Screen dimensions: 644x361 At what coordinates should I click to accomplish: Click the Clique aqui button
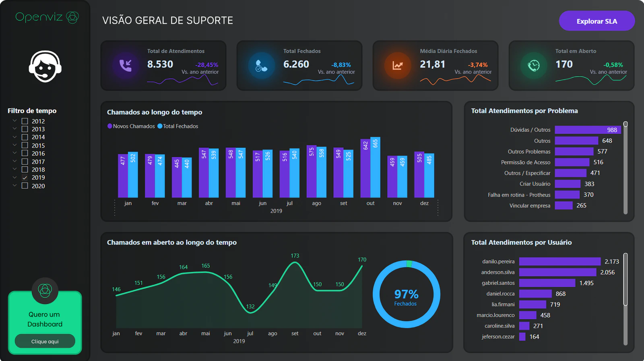(x=45, y=341)
